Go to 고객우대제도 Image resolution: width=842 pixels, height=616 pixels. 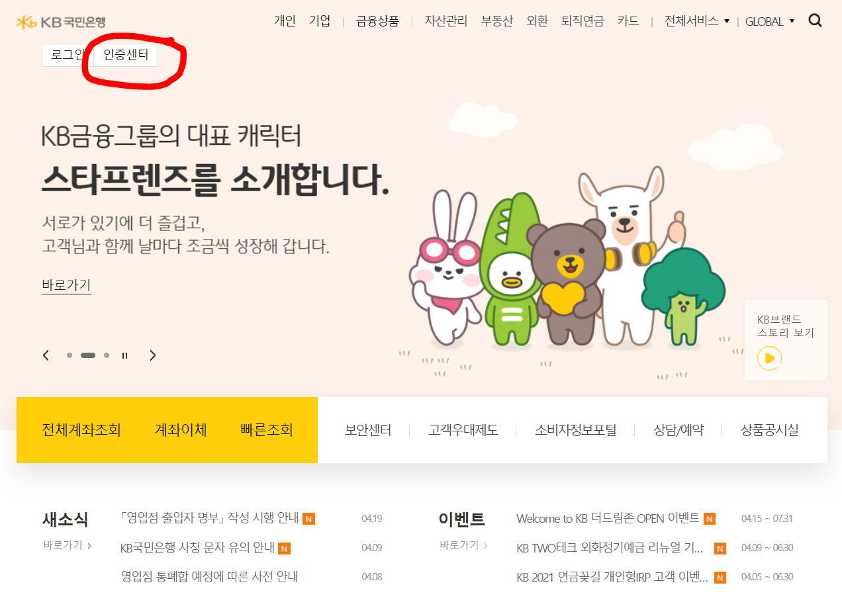[x=463, y=431]
